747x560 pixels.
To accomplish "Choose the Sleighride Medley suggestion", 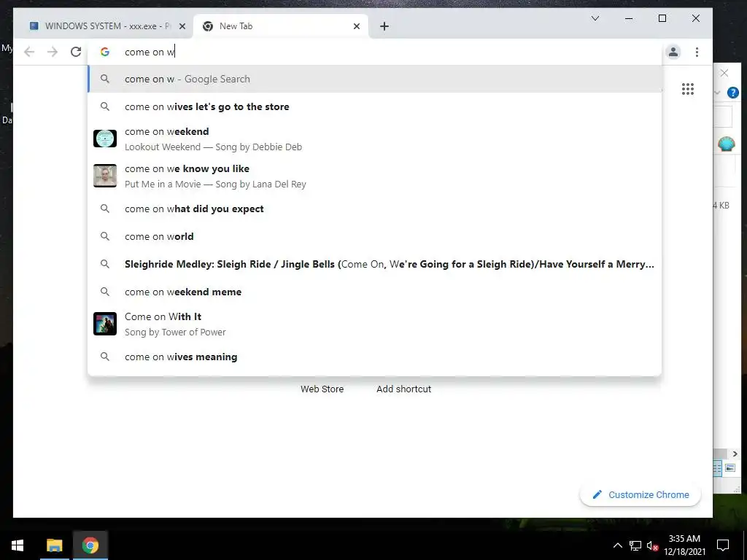I will (375, 264).
